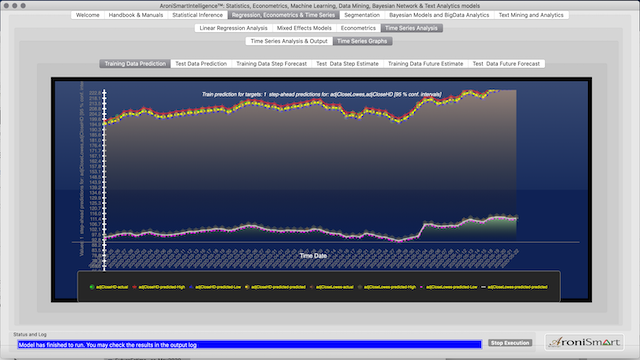This screenshot has width=640, height=360.
Task: Click adjCloseLowes-predicted-predicted white legend marker
Action: coord(483,287)
